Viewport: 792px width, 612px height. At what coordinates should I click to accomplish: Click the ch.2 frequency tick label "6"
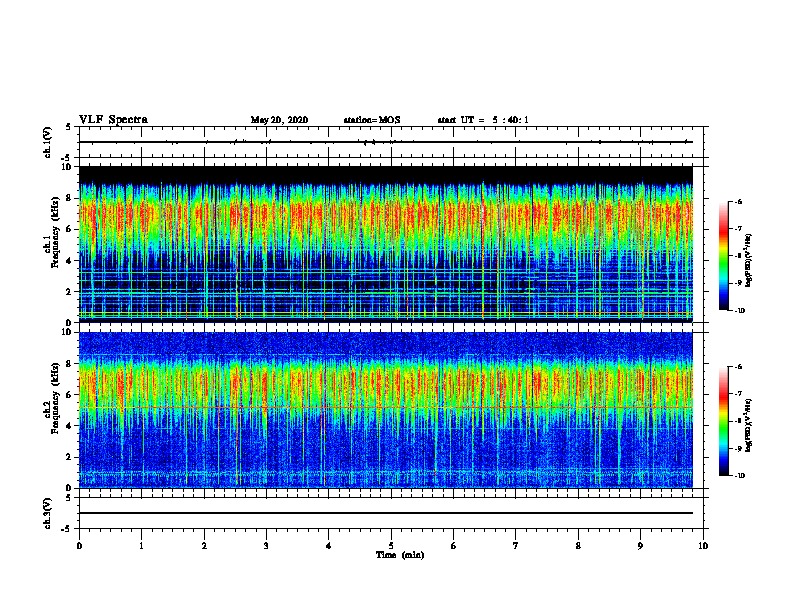point(70,395)
